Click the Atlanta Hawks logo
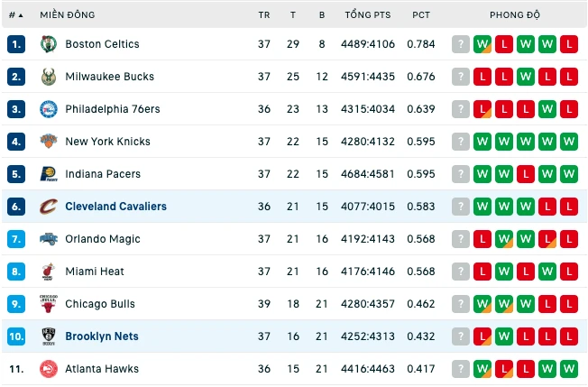 tap(49, 369)
